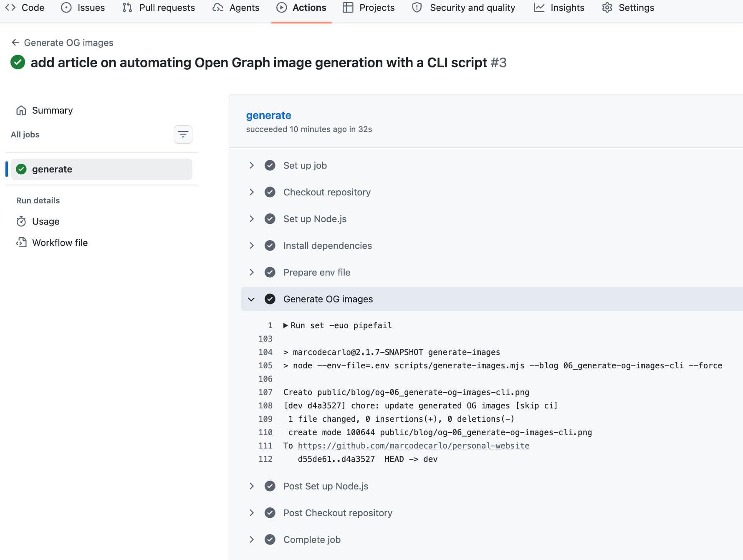Image resolution: width=743 pixels, height=560 pixels.
Task: Click the generate job title link
Action: click(268, 115)
